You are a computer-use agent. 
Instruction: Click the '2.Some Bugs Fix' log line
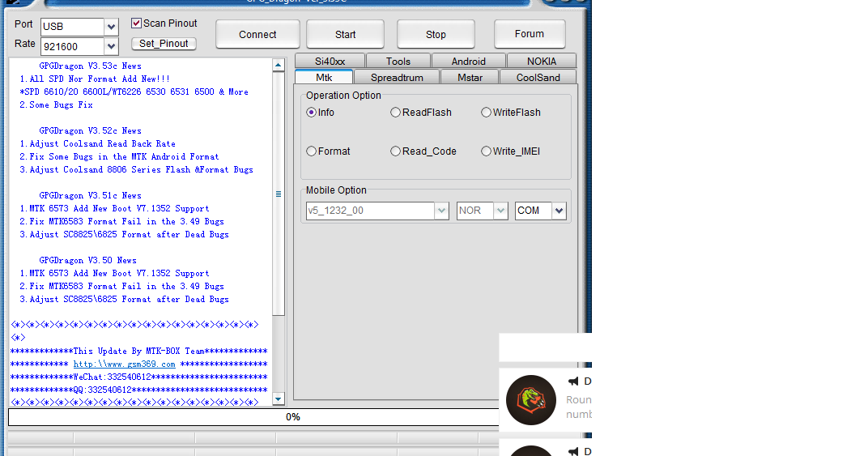(56, 105)
